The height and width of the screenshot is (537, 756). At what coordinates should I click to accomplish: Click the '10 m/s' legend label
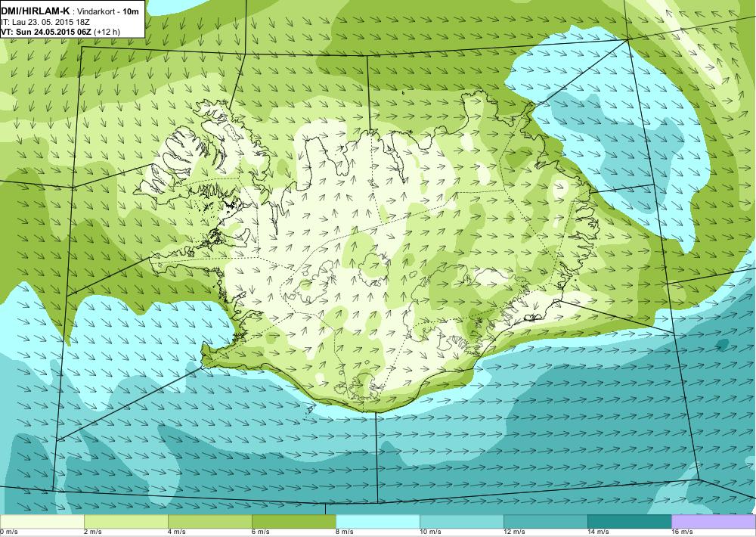pos(431,532)
